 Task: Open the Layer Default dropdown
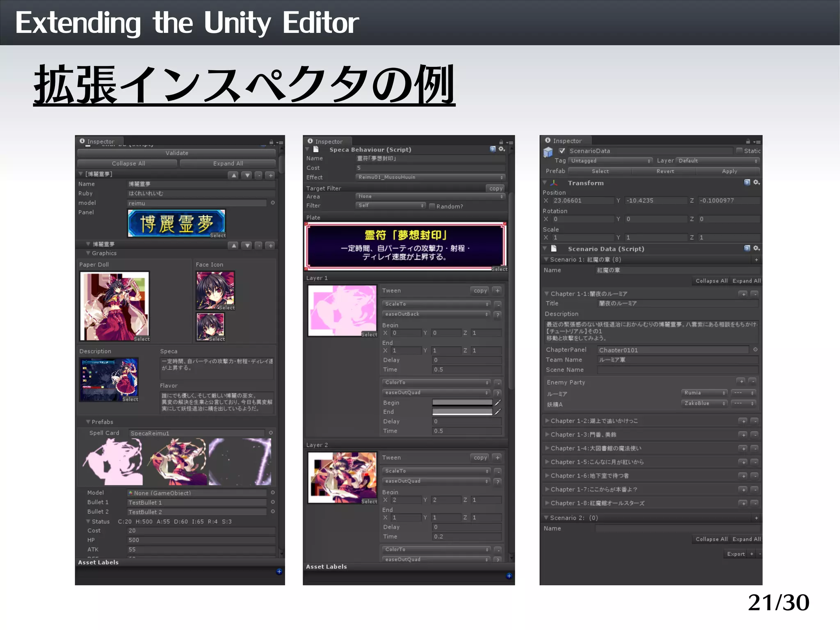pyautogui.click(x=718, y=161)
